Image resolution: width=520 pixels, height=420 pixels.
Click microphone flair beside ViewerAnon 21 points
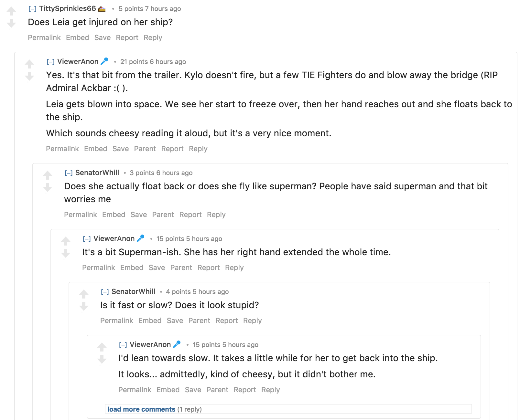(104, 61)
